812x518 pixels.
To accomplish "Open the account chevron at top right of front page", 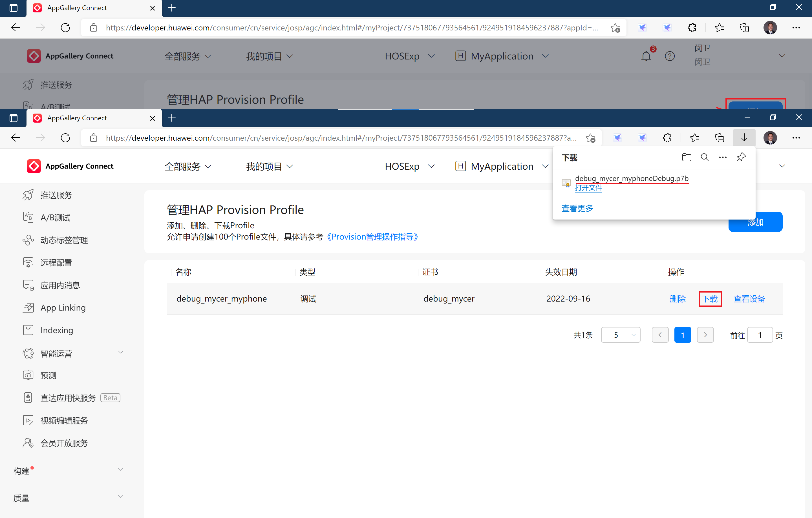I will click(x=782, y=166).
